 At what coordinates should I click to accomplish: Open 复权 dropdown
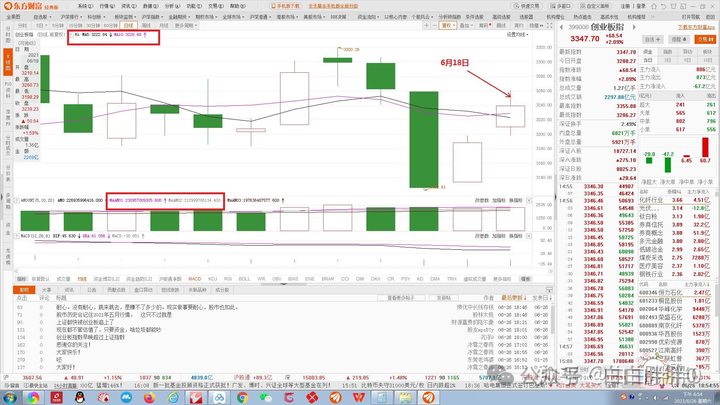click(x=447, y=26)
